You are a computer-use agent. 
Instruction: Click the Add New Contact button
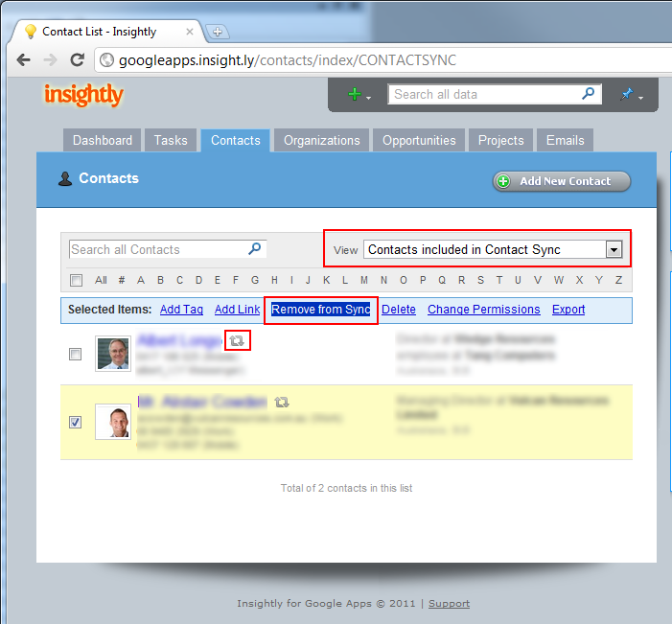coord(562,181)
